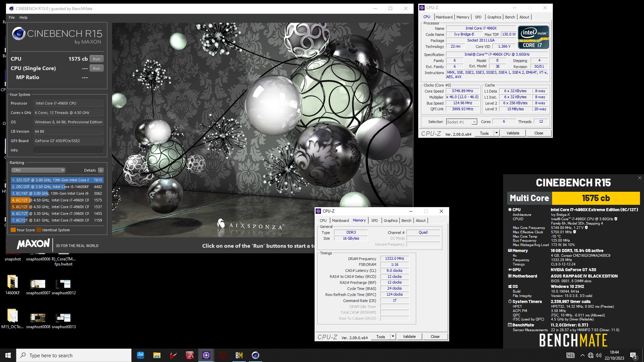Open SPD tab in top CPU-Z window

(478, 17)
